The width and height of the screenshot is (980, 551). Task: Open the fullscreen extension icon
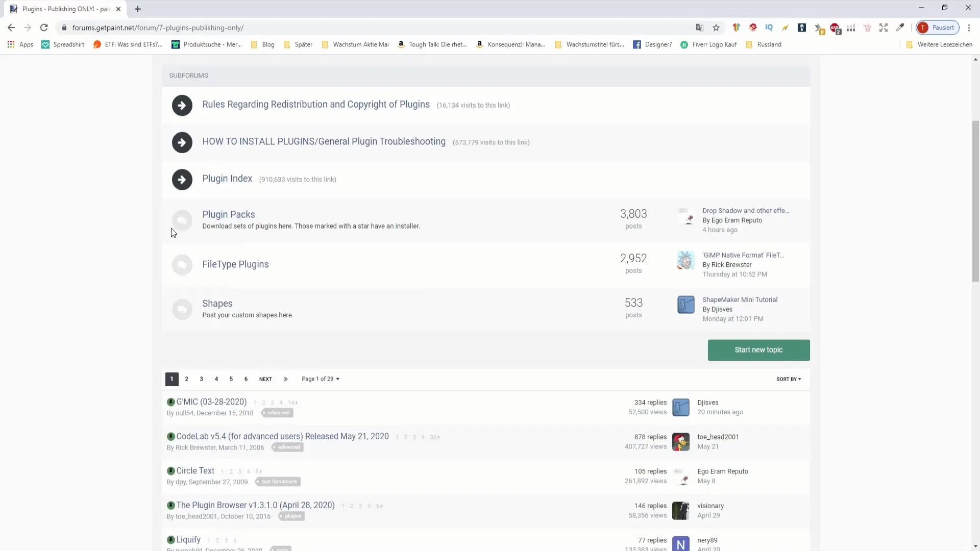[x=884, y=28]
